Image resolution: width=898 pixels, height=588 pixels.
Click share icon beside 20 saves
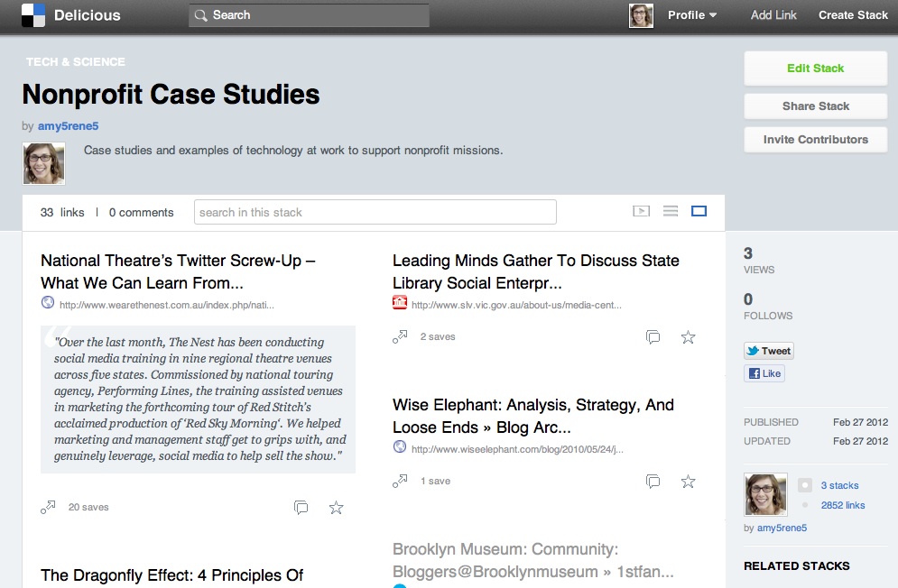click(48, 507)
